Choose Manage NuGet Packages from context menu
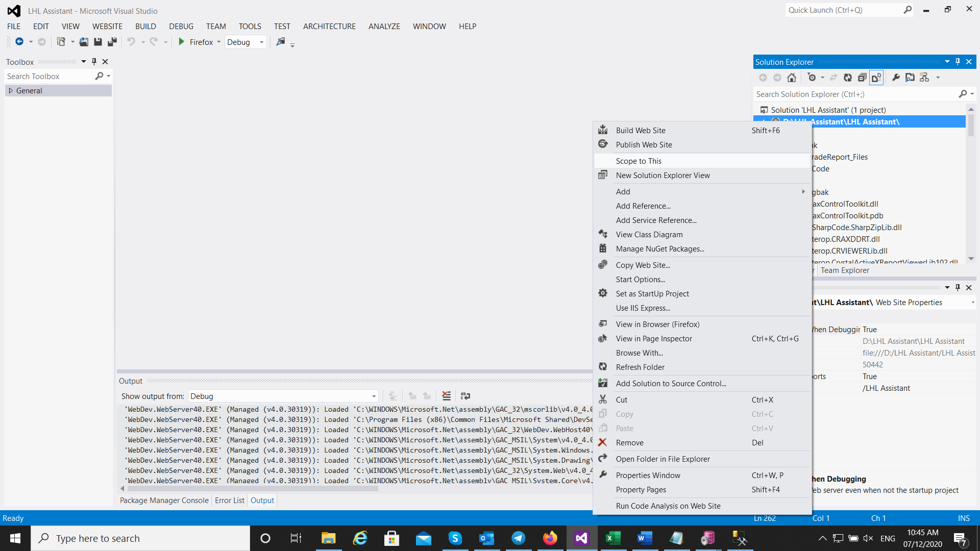 pos(702,249)
